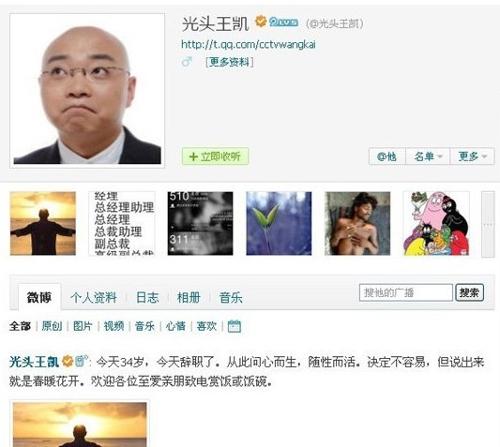500x447 pixels.
Task: Click the 搜他的广播 search field
Action: [x=406, y=293]
